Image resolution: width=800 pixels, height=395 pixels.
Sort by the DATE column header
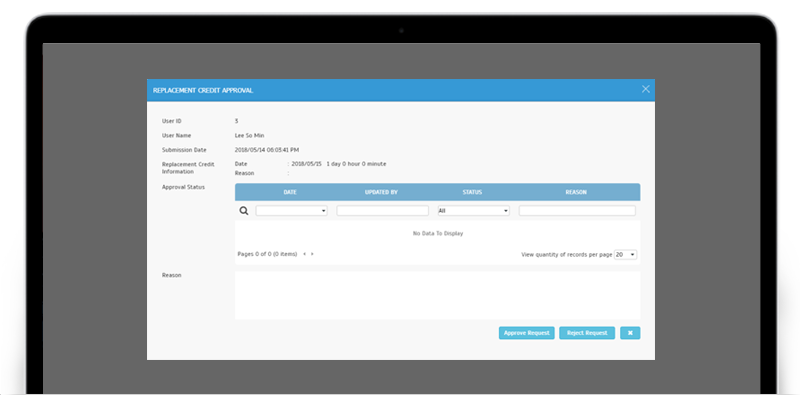point(290,192)
